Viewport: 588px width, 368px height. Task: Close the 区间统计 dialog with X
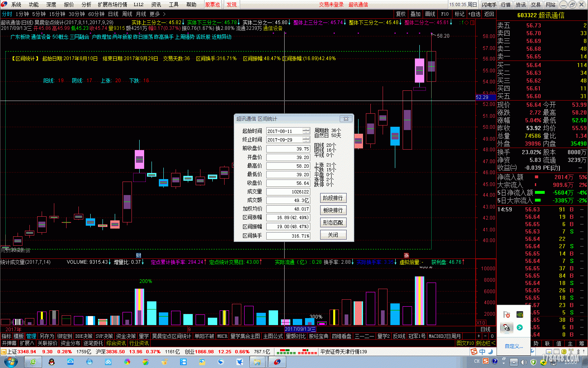click(346, 119)
